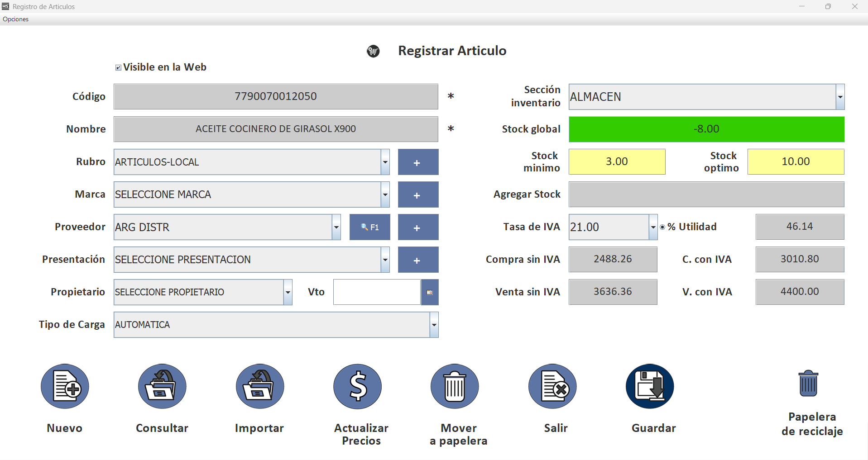
Task: Open the Opciones menu
Action: [x=15, y=19]
